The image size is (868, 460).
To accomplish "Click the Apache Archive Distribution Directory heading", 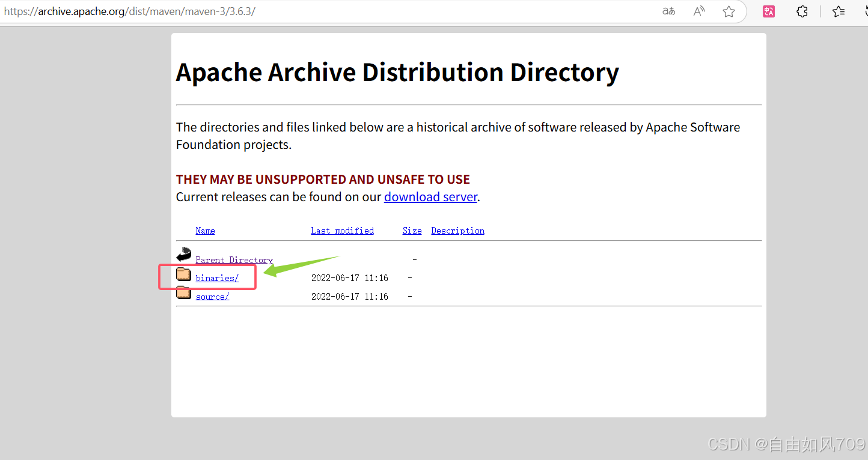I will pyautogui.click(x=397, y=73).
